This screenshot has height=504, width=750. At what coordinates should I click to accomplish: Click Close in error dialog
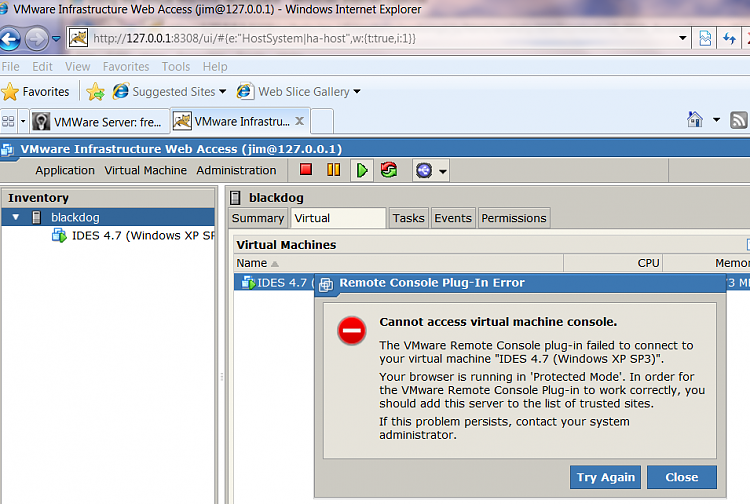tap(682, 477)
